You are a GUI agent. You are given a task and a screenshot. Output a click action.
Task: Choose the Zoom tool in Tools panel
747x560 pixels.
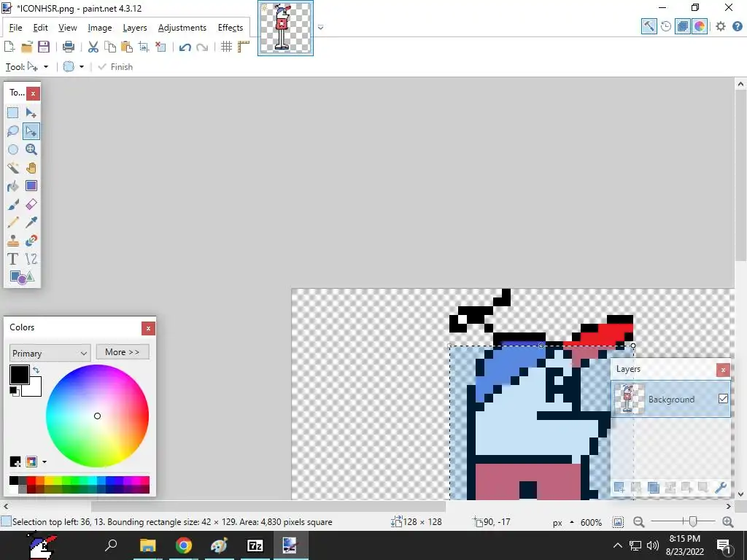(x=31, y=149)
